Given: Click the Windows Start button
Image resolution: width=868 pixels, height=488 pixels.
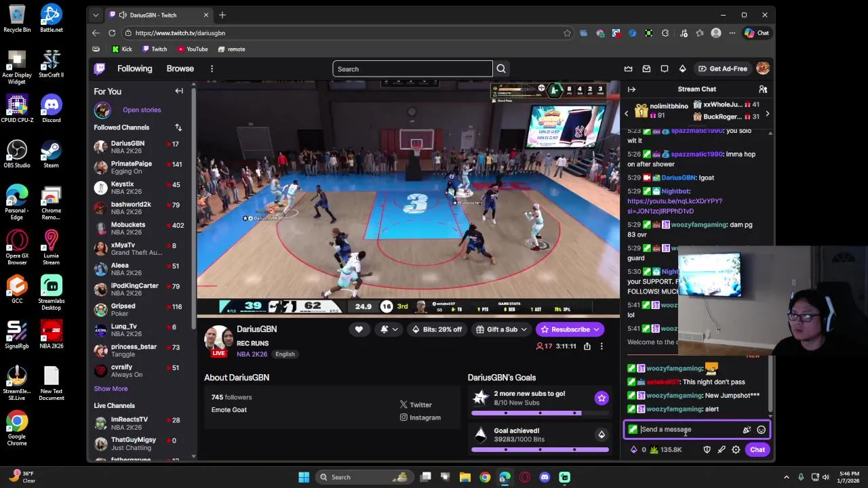Looking at the screenshot, I should tap(304, 477).
